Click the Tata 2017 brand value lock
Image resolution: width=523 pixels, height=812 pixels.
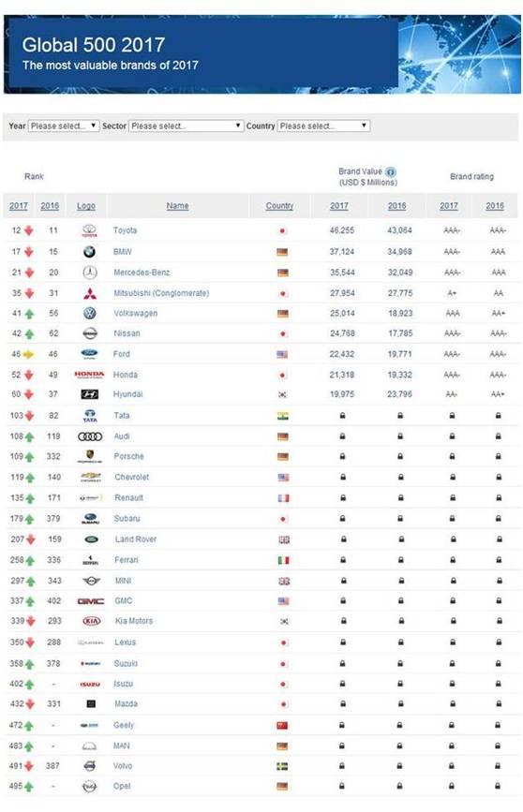pyautogui.click(x=342, y=415)
